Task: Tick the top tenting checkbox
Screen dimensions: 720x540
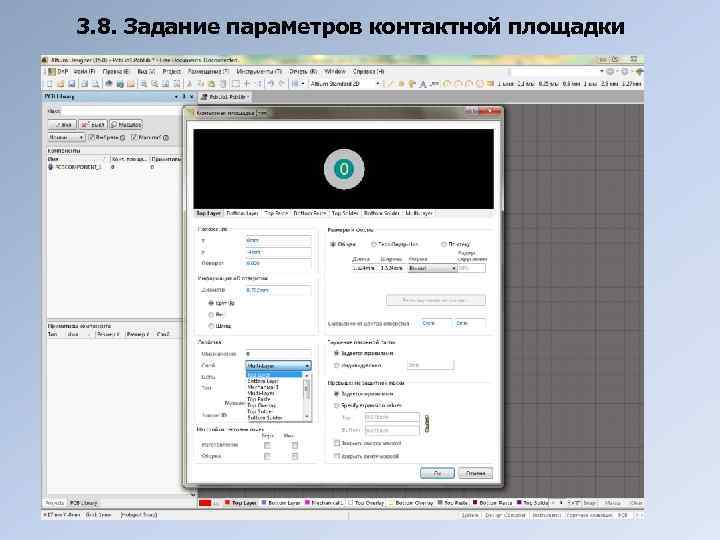Action: coord(337,443)
